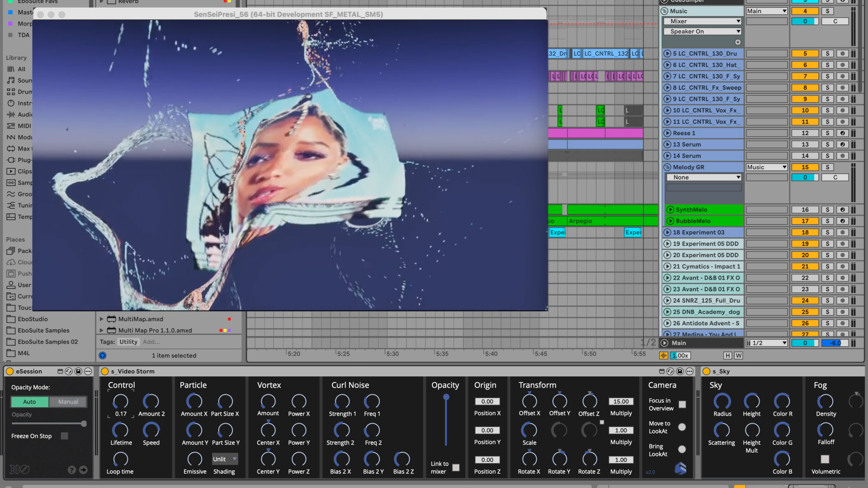Click the audio waveform icon beside 1.00x
This screenshot has height=488, width=868.
pyautogui.click(x=664, y=356)
